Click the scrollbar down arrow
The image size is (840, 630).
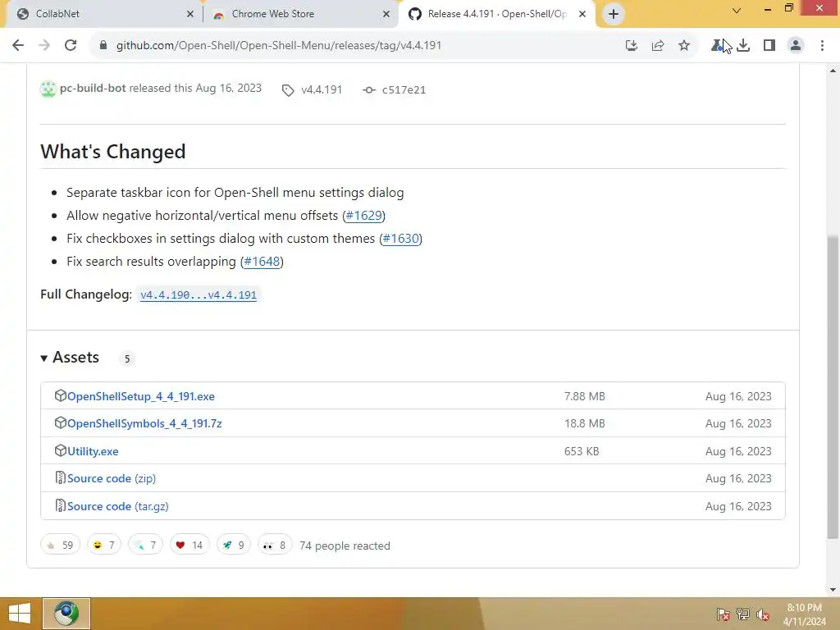click(x=833, y=590)
